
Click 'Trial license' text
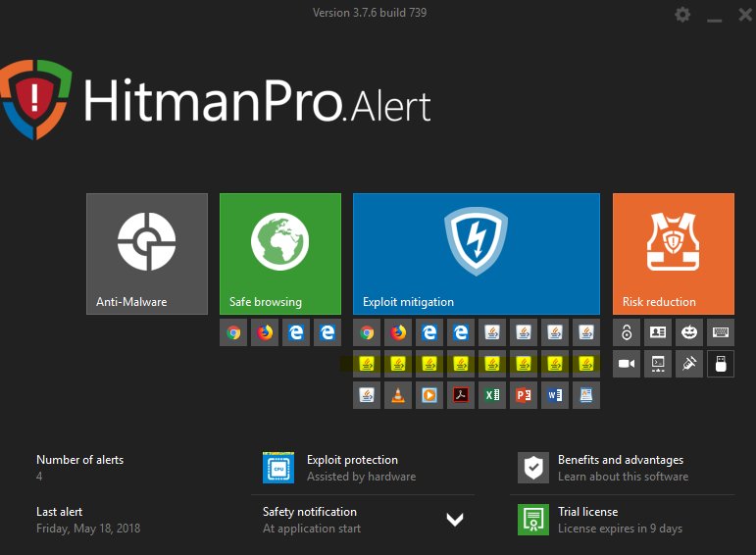coord(587,512)
